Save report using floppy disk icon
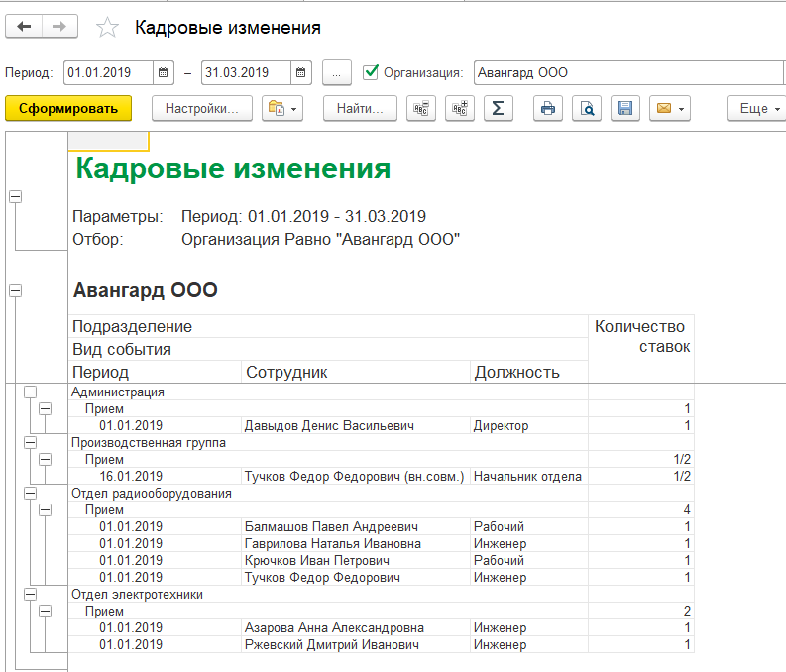 [624, 109]
